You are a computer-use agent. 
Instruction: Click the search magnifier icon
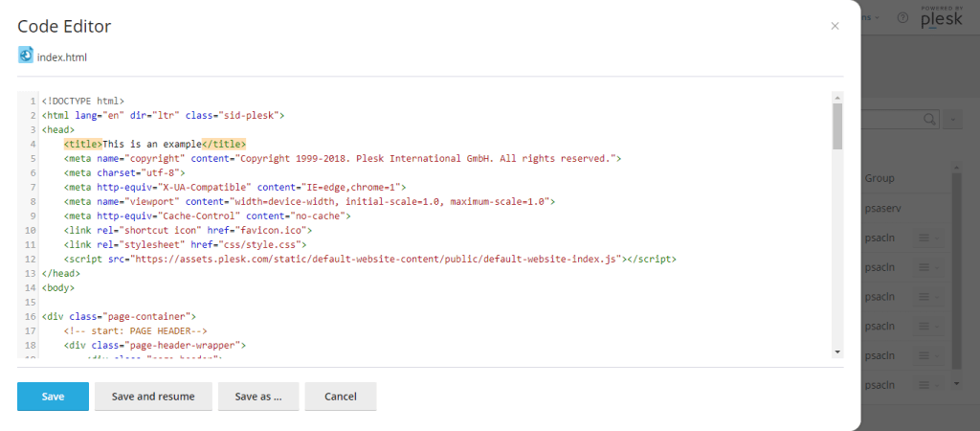(x=928, y=119)
